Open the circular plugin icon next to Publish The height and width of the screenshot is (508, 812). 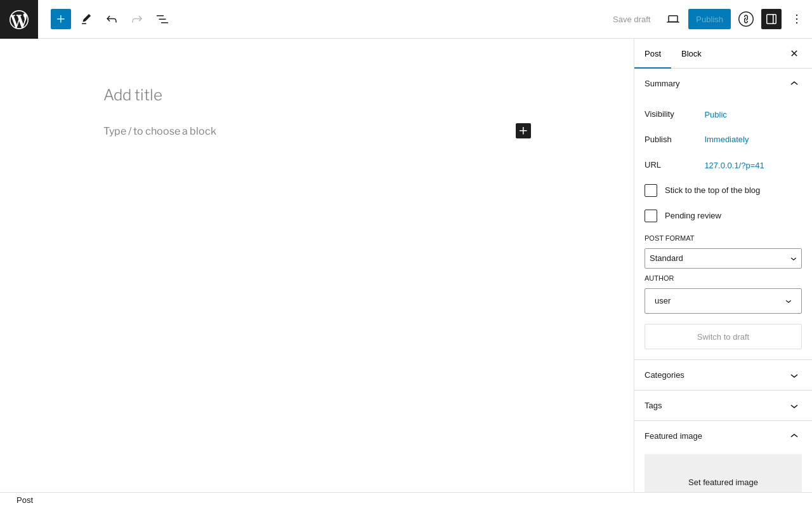tap(746, 19)
